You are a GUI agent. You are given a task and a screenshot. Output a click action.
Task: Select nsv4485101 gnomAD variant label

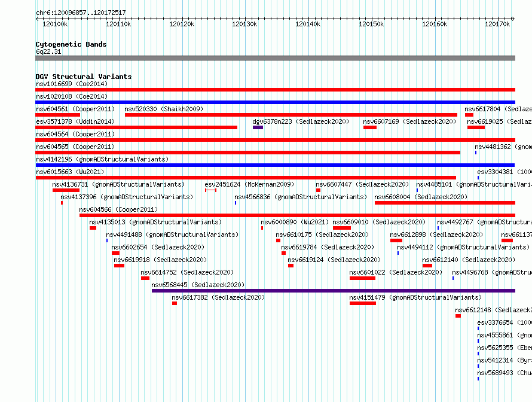coord(474,184)
